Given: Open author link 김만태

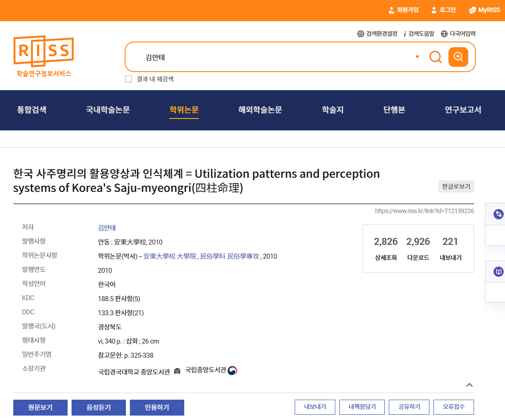Looking at the screenshot, I should tap(106, 228).
